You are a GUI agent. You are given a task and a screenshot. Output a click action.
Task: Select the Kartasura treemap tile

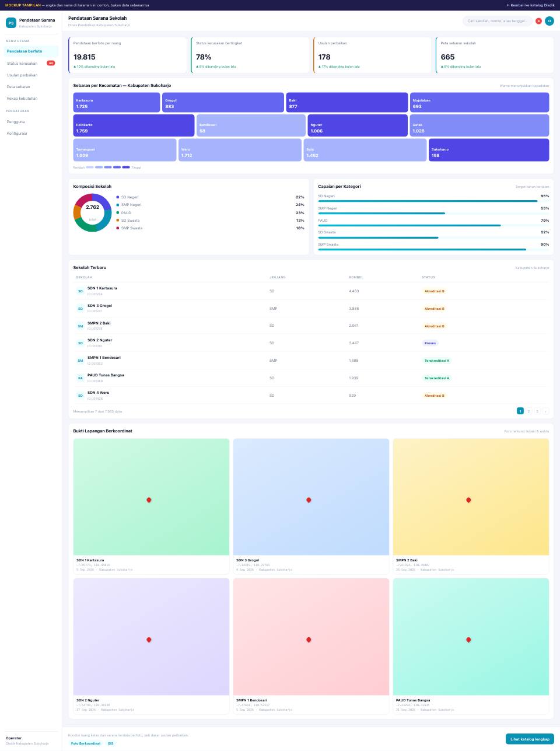coord(117,103)
